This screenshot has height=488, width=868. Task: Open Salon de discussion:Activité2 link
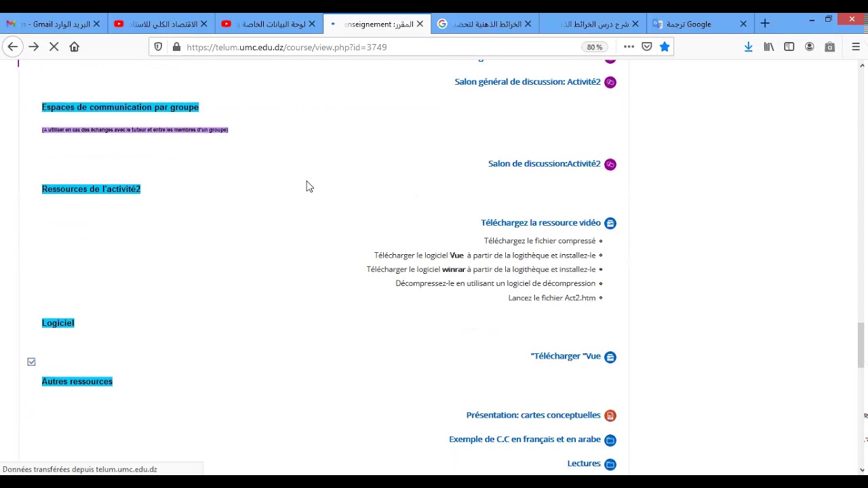click(545, 164)
